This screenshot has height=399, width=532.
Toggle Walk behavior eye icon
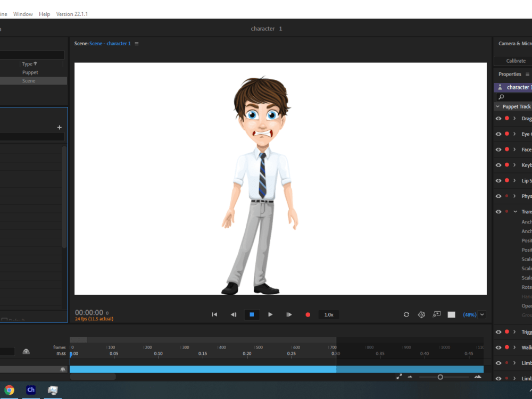(x=498, y=347)
